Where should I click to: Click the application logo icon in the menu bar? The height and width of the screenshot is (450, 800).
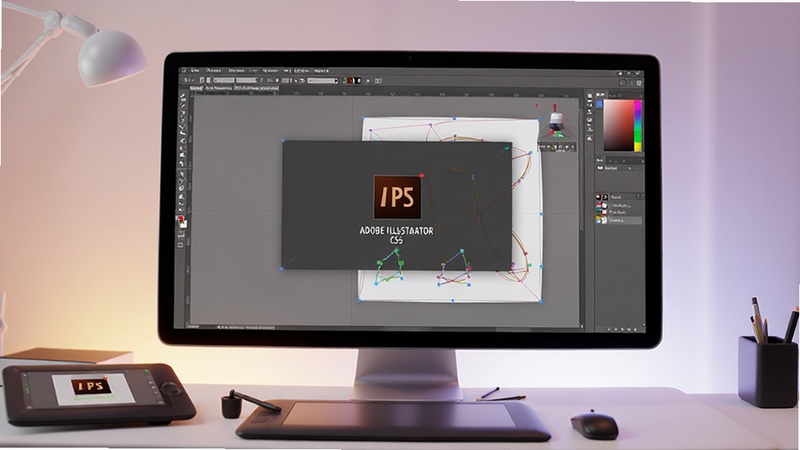coord(183,70)
